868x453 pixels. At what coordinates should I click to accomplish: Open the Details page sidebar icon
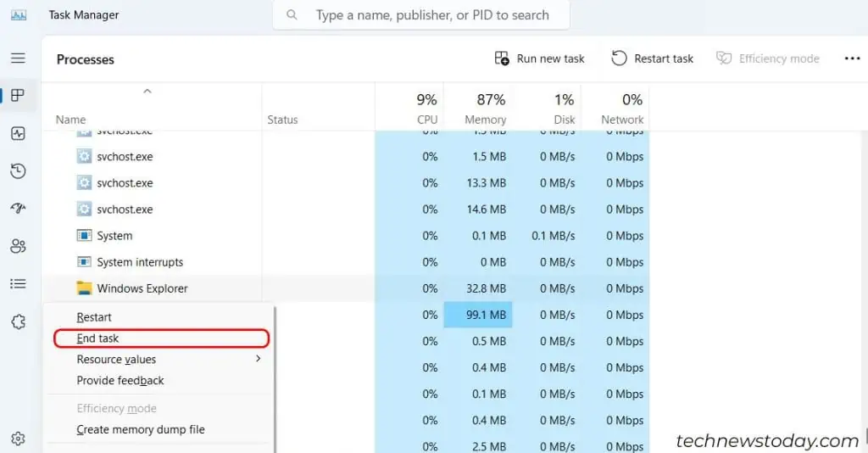coord(18,283)
